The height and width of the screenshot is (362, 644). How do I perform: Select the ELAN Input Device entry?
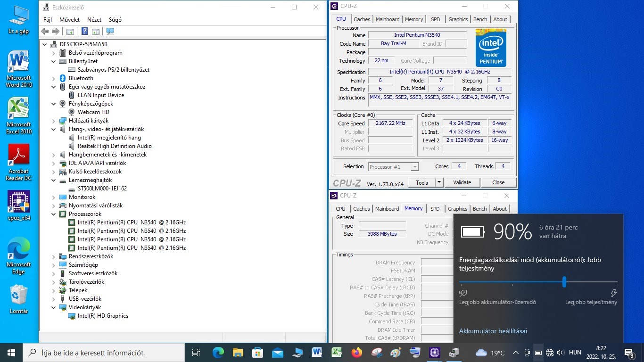pyautogui.click(x=101, y=95)
